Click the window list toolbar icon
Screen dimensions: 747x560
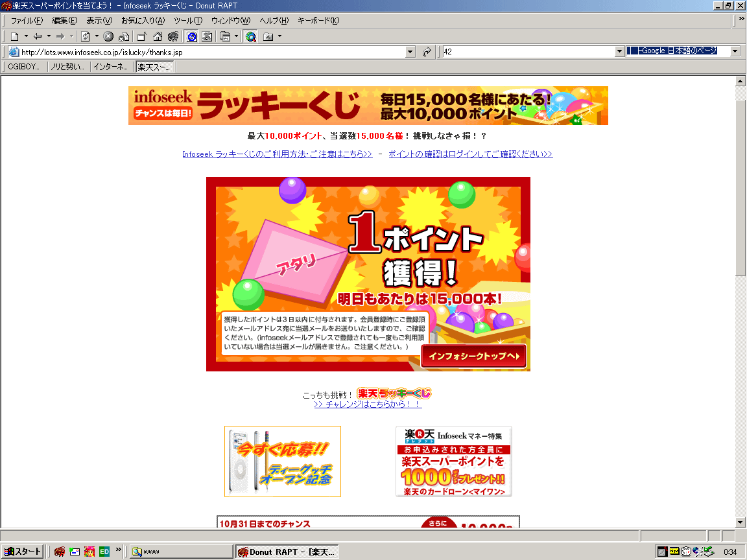tap(225, 37)
